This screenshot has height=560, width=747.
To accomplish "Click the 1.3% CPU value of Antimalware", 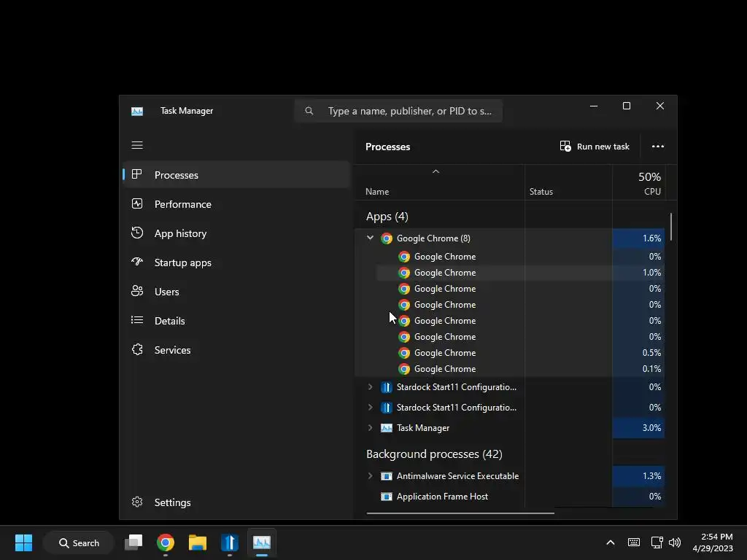I will (x=651, y=476).
